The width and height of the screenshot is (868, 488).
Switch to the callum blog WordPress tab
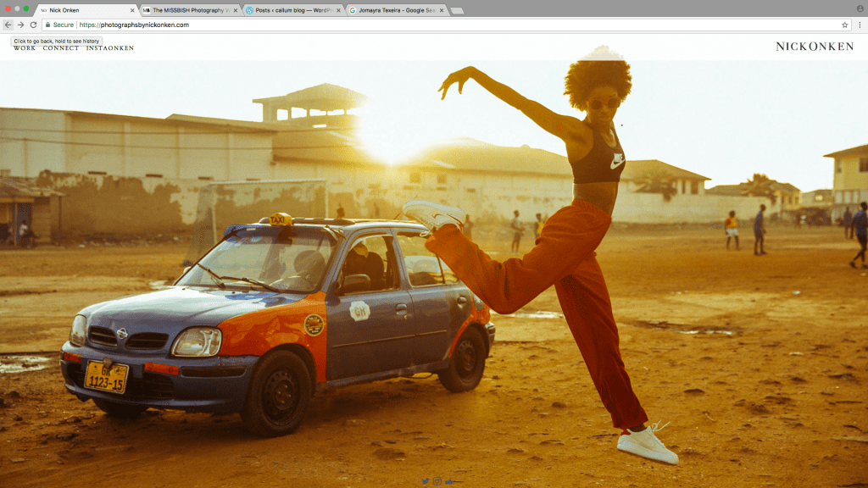pos(292,10)
